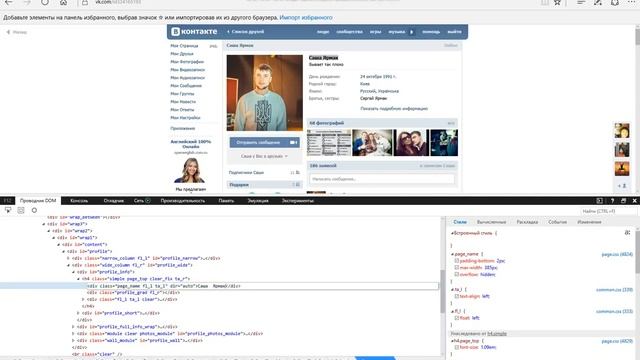Screen dimensions: 640x360
Task: Select the DOM element picker icon
Action: [8, 210]
